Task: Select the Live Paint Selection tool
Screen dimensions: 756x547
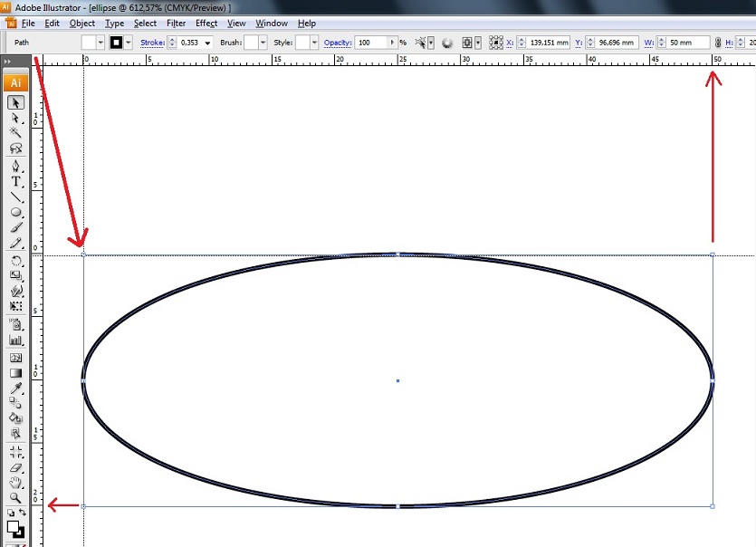Action: (15, 434)
